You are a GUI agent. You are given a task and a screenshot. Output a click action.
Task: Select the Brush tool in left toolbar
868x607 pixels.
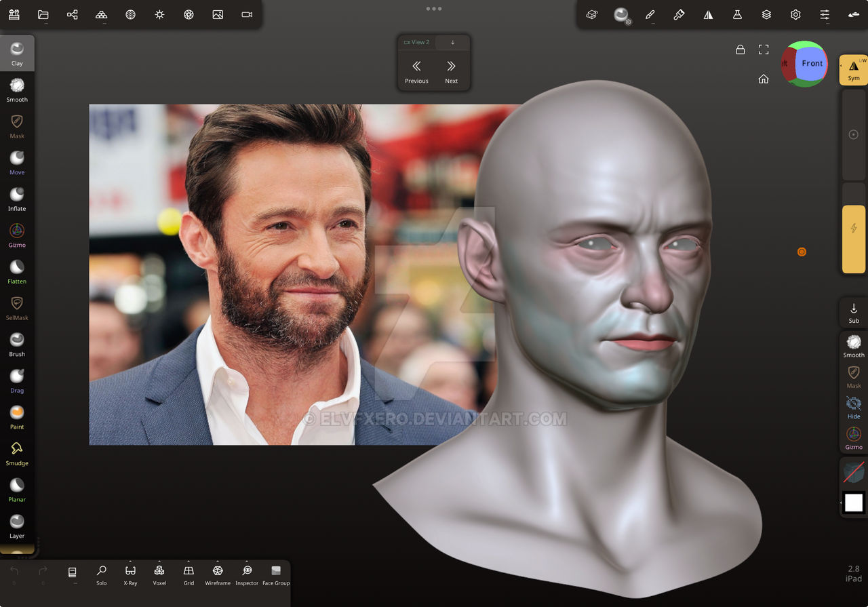[17, 345]
